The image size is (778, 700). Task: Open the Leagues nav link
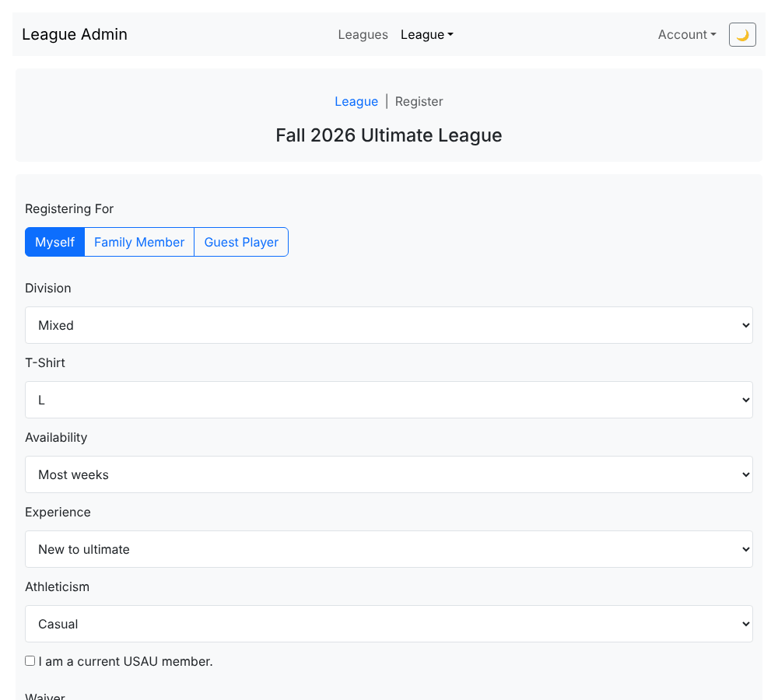click(363, 35)
